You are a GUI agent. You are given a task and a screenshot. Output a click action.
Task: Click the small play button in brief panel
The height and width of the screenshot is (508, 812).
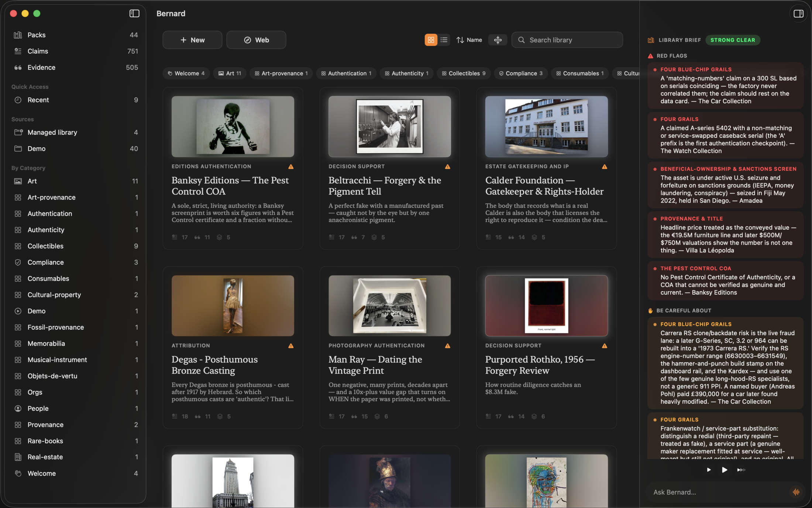(709, 470)
